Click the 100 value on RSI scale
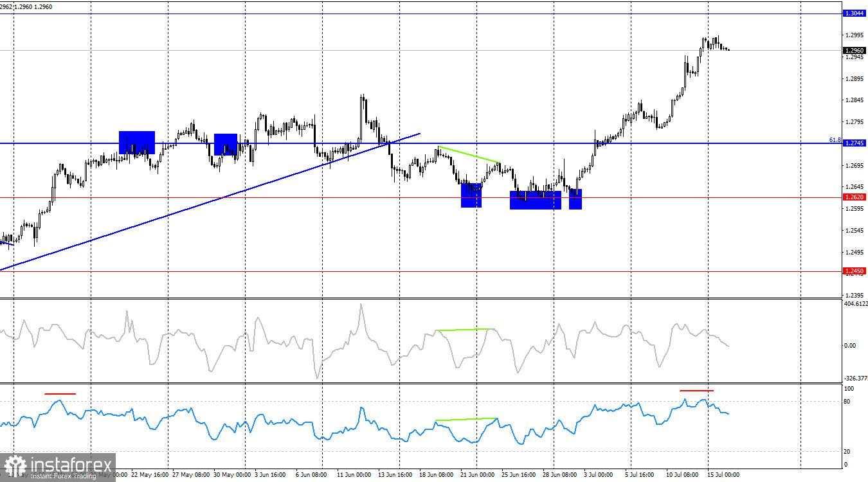 (x=849, y=389)
